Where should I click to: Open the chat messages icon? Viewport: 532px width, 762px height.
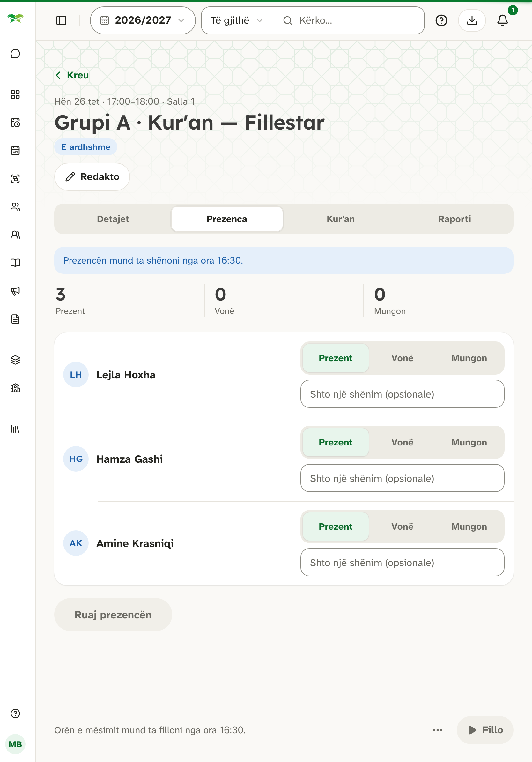[15, 54]
